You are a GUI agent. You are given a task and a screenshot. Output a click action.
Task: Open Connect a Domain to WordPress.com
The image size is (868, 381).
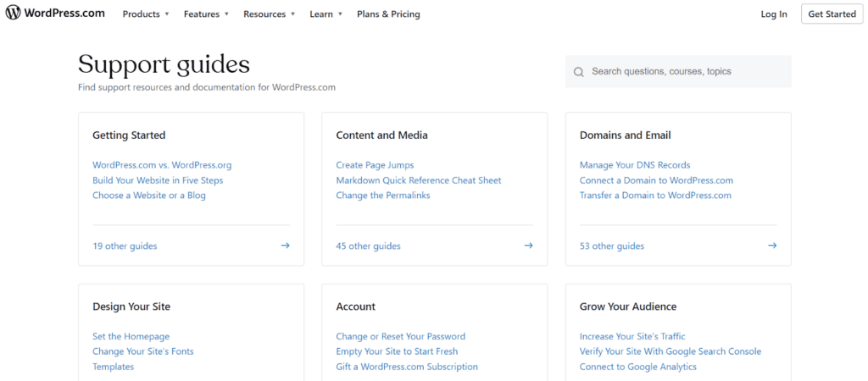pos(656,180)
